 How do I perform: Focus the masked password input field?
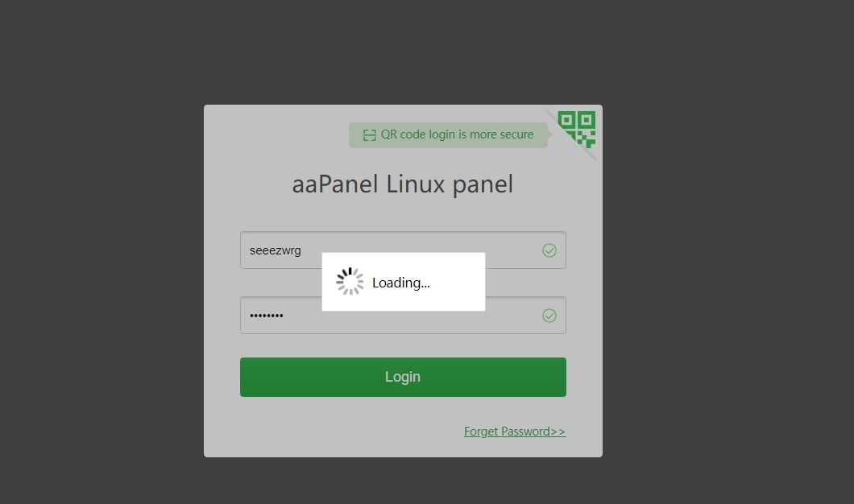coord(403,316)
